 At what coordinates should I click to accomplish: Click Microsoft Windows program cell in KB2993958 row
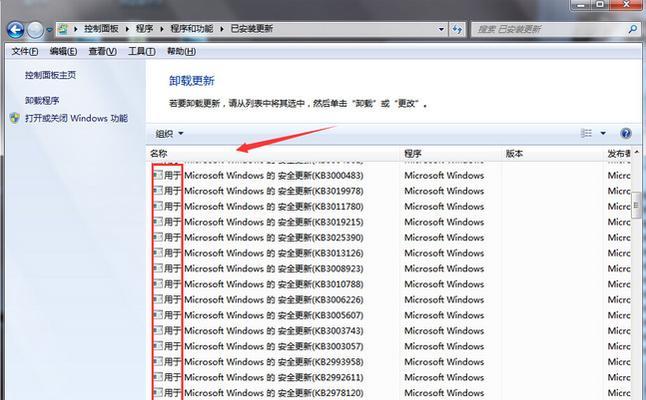444,362
